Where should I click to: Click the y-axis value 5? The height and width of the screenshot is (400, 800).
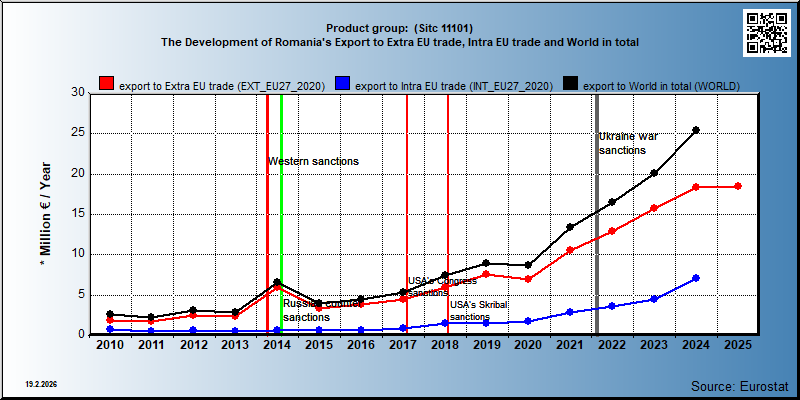[x=81, y=294]
